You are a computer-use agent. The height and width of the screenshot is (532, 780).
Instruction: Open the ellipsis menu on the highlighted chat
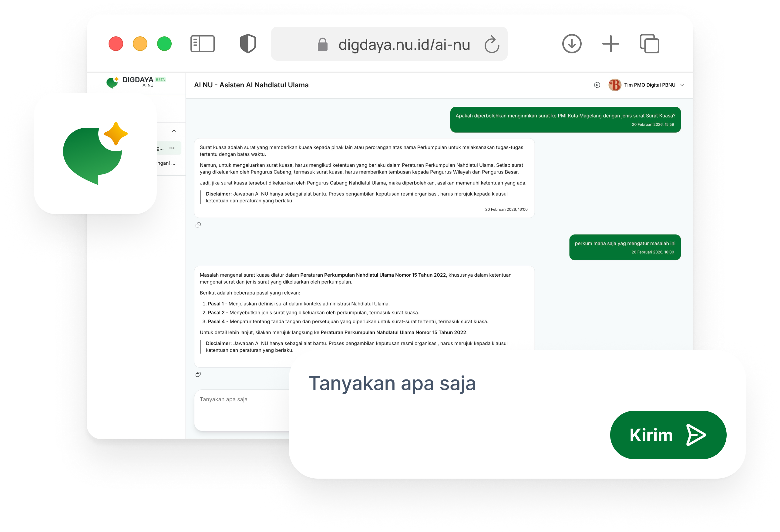(x=173, y=148)
